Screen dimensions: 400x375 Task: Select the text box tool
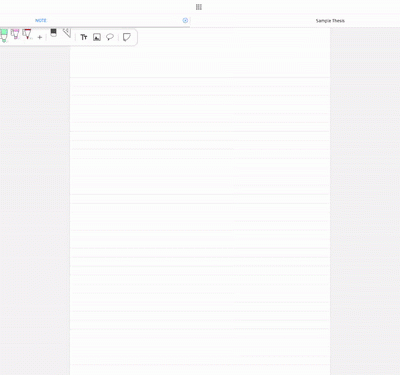(84, 37)
